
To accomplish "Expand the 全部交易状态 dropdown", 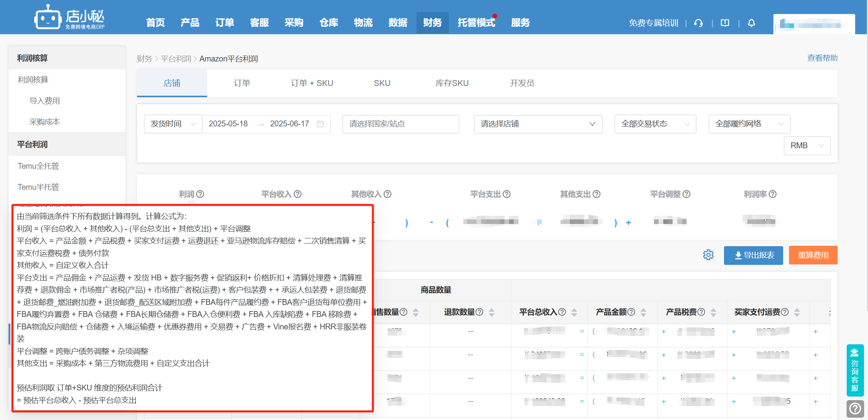I will pyautogui.click(x=655, y=124).
